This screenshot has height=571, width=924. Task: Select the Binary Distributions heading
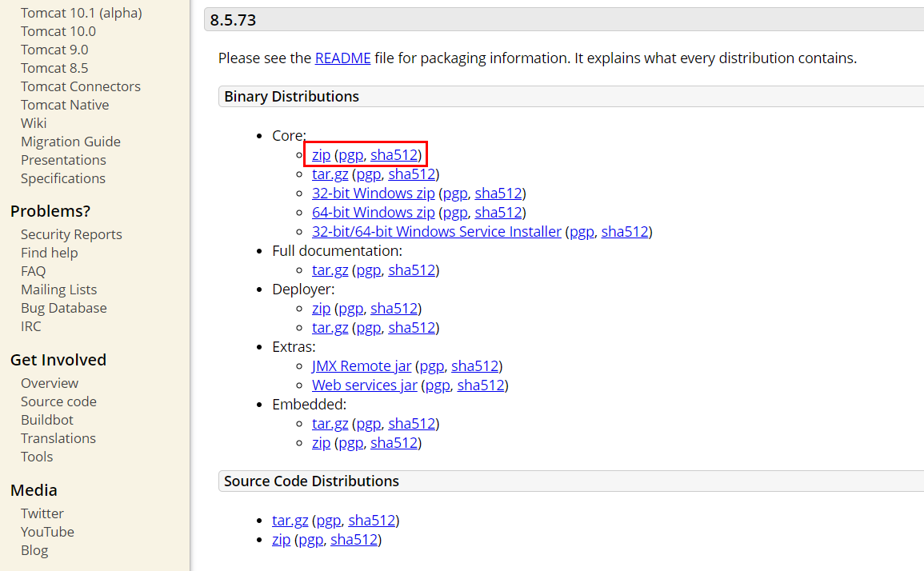(291, 96)
